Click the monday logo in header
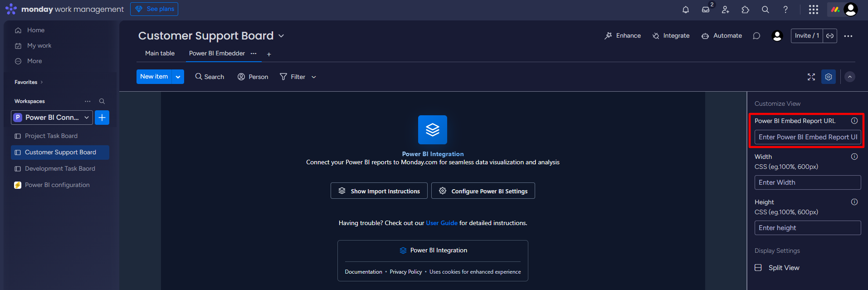 point(11,9)
